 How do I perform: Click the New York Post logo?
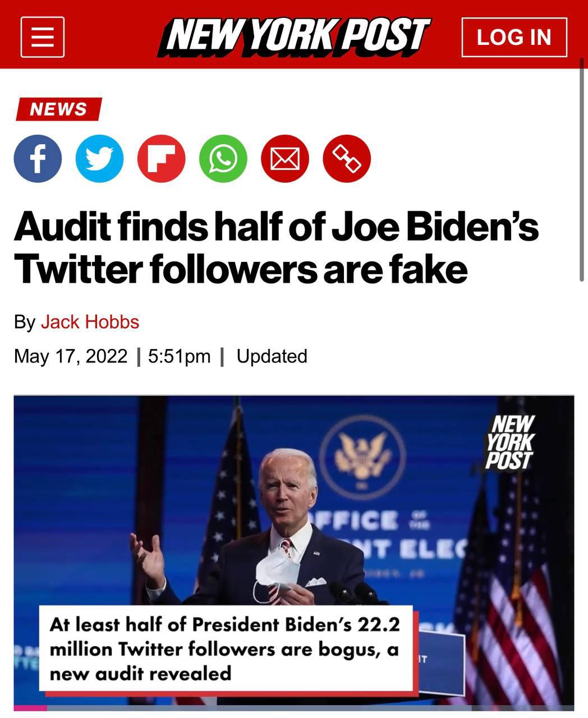(x=294, y=37)
